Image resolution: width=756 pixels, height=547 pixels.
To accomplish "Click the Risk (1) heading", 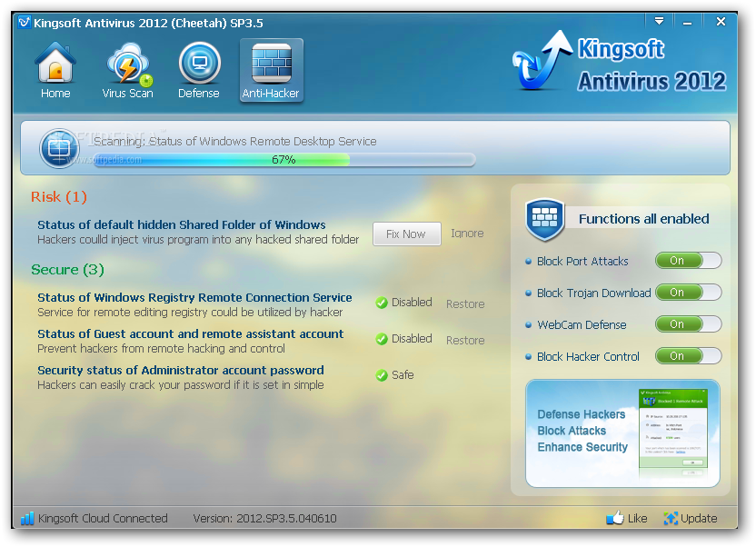I will [x=59, y=196].
